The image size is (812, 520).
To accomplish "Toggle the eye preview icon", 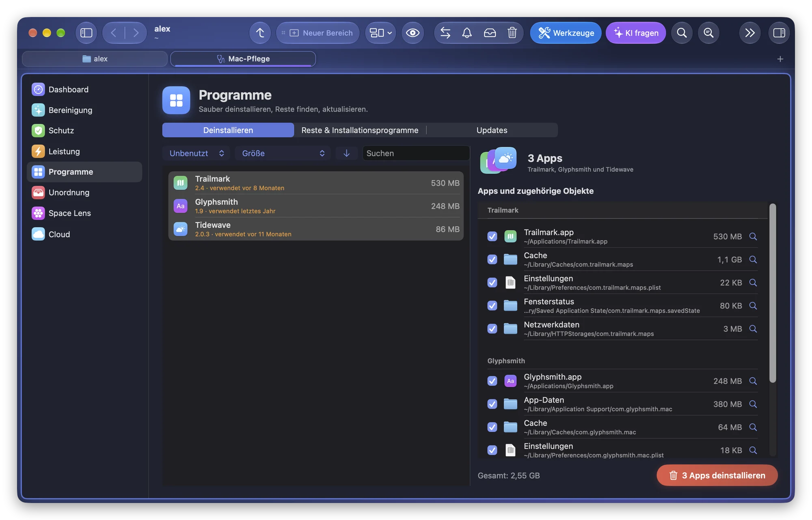I will [412, 33].
